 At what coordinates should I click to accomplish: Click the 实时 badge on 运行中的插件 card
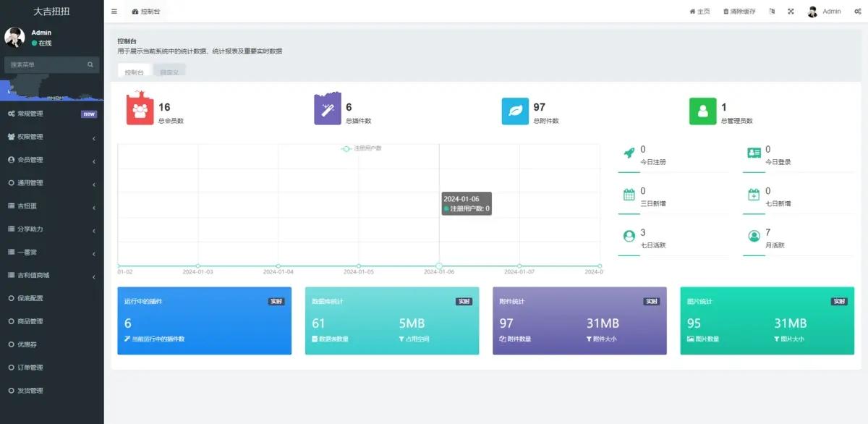pyautogui.click(x=276, y=301)
